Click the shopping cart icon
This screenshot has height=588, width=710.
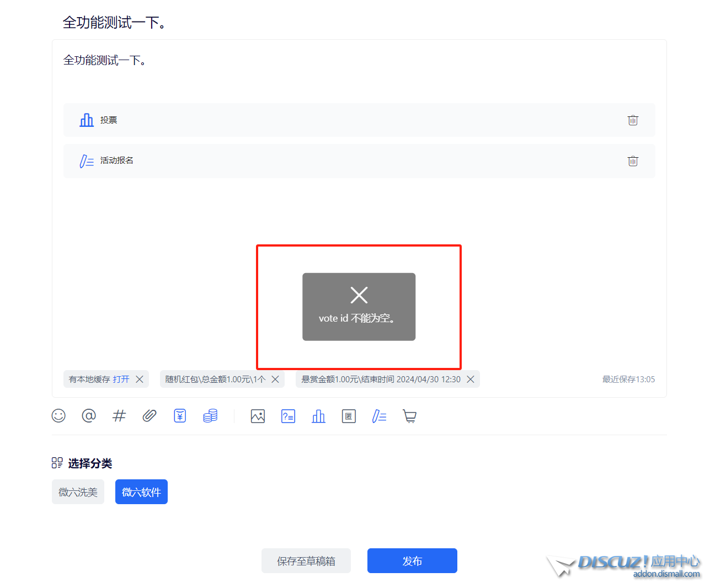[409, 416]
